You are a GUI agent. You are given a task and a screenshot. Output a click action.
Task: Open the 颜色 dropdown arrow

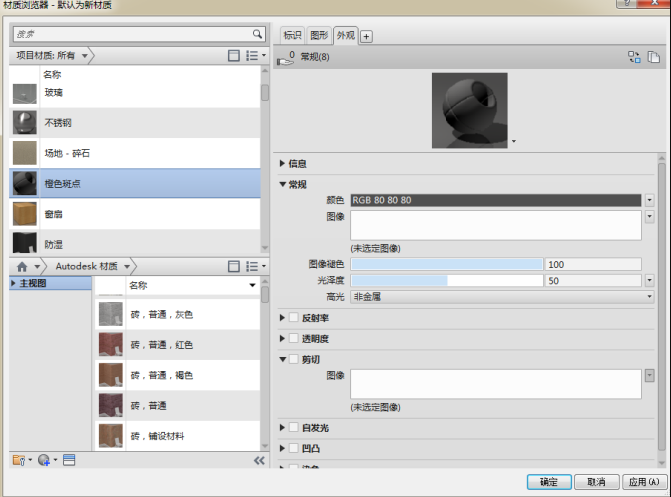click(x=650, y=200)
